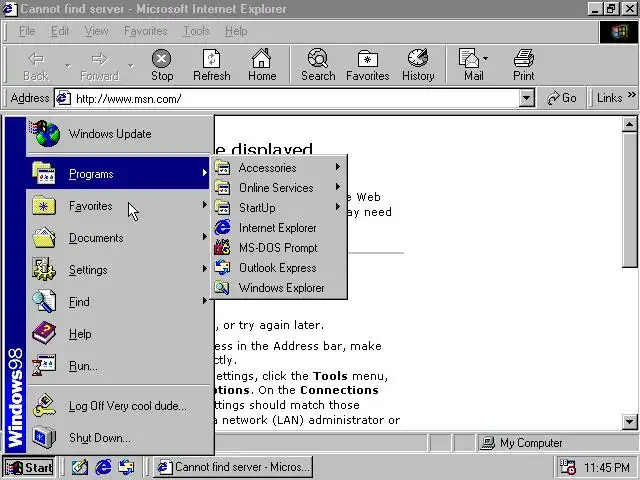The image size is (640, 480).
Task: Click Internet Explorer quick launch icon
Action: coord(103,467)
